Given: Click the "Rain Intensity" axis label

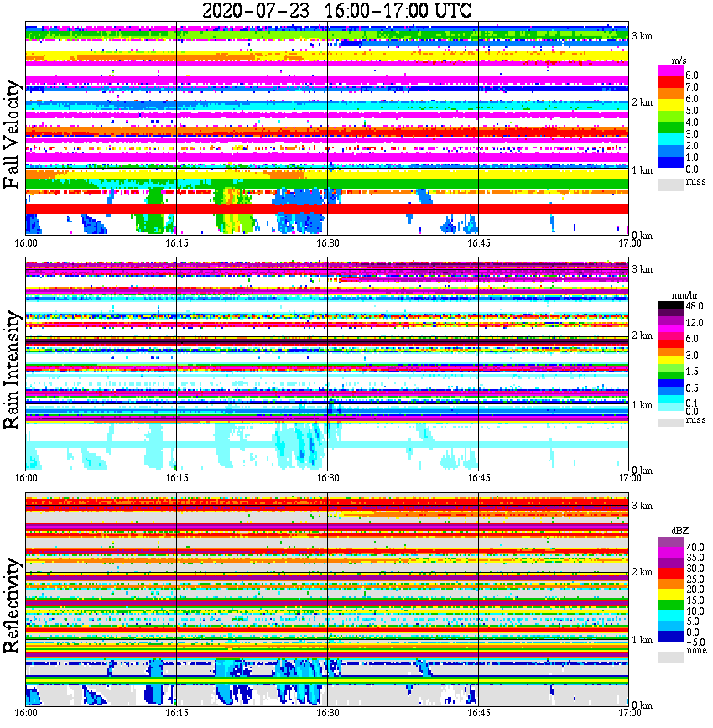Looking at the screenshot, I should (x=13, y=370).
